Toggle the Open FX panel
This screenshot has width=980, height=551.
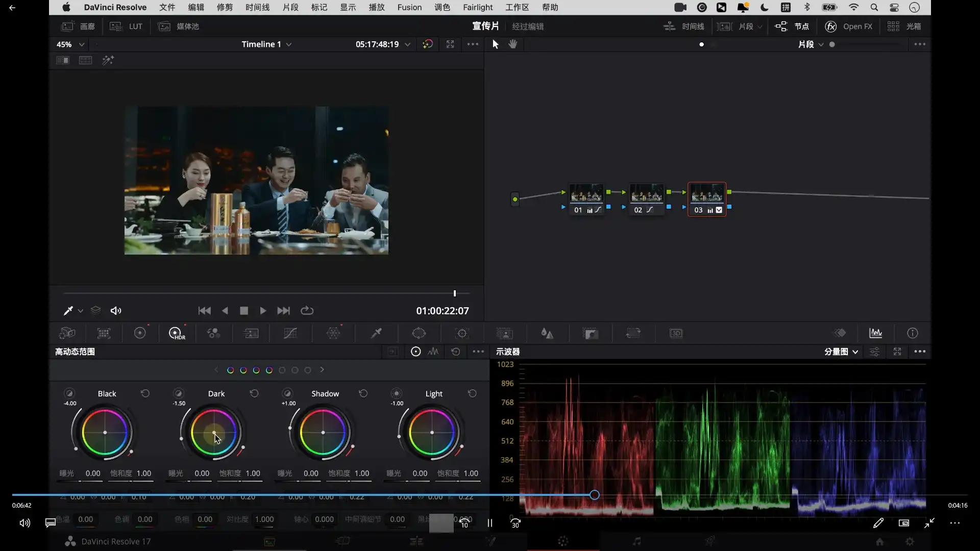click(x=848, y=27)
